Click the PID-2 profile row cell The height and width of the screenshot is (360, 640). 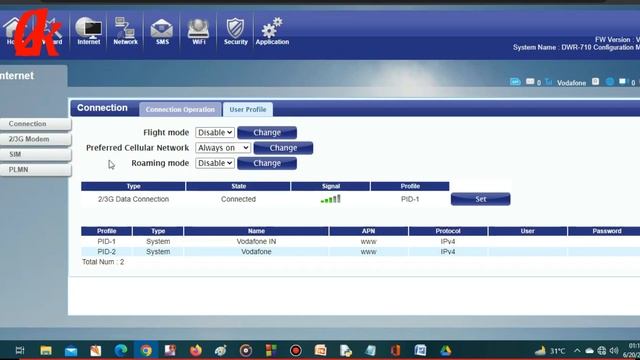pyautogui.click(x=107, y=251)
